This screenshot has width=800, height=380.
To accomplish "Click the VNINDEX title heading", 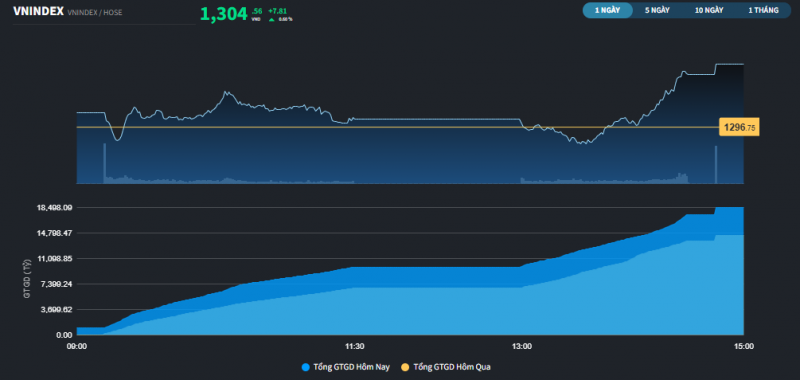I will (x=38, y=11).
